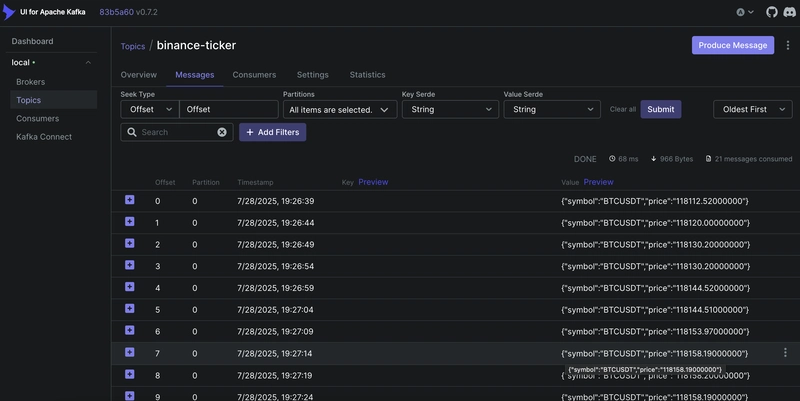Click the Produce Message button
The image size is (800, 401).
[733, 45]
